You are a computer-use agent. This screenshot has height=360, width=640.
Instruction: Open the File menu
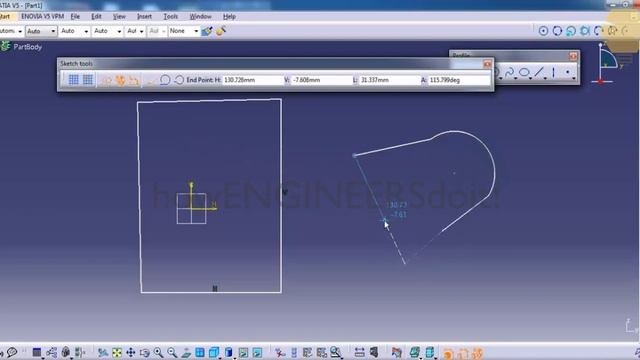[75, 16]
